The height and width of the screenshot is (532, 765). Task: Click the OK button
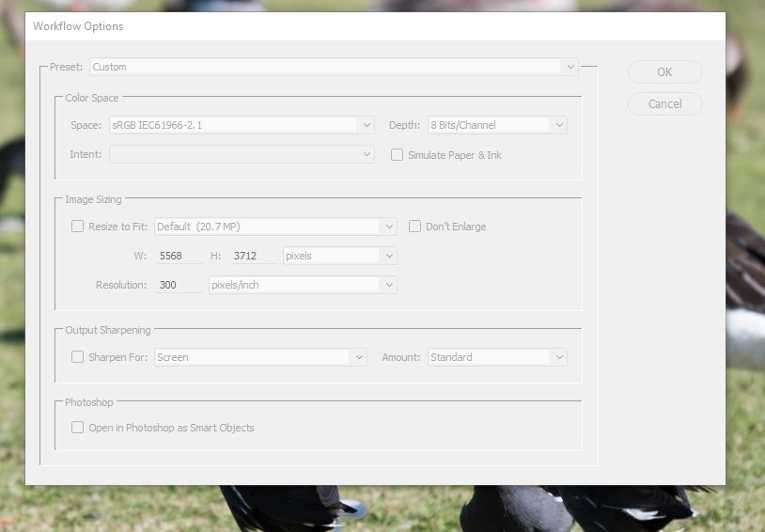[x=664, y=72]
